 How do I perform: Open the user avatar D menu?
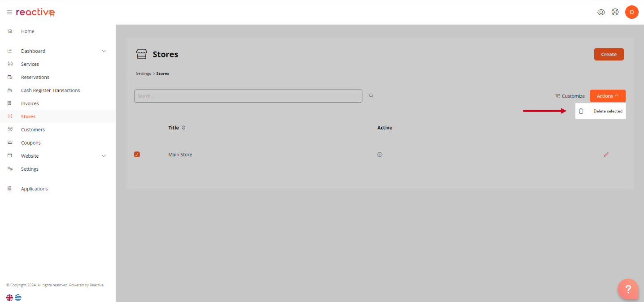click(x=631, y=12)
